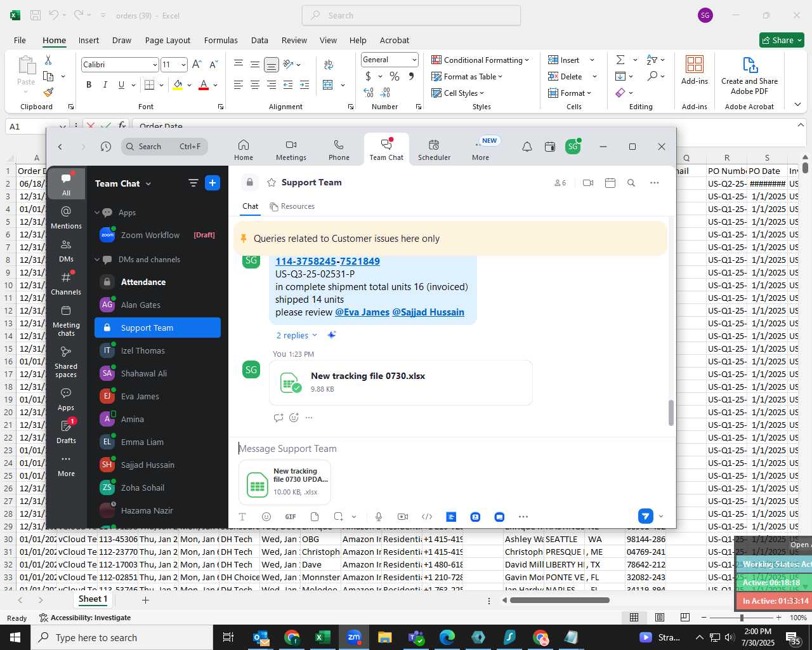The width and height of the screenshot is (812, 650).
Task: Collapse the Apps section in Team Chat
Action: pyautogui.click(x=97, y=213)
